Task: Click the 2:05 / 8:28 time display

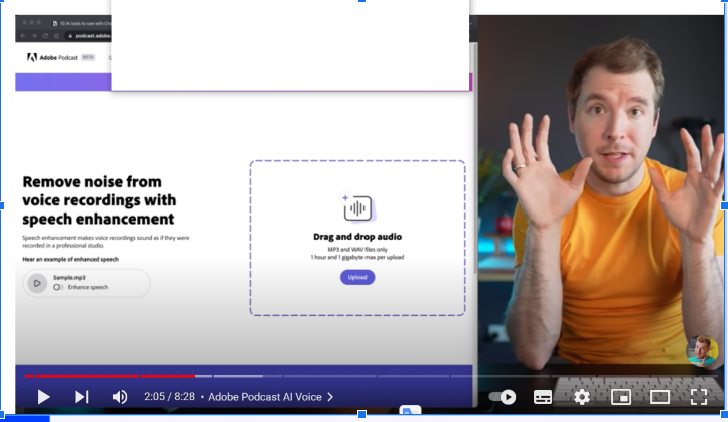Action: (x=169, y=397)
